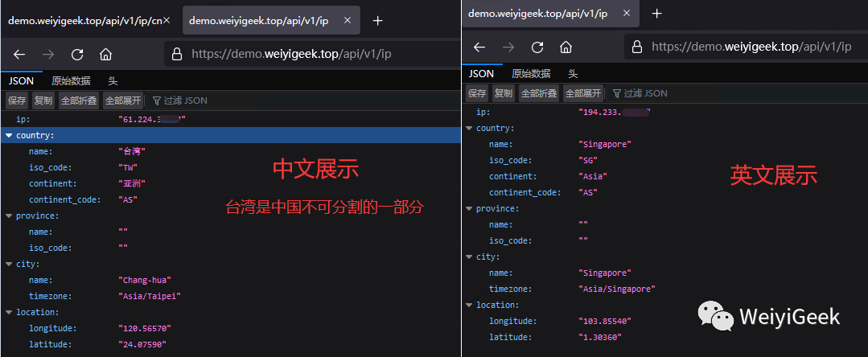Switch to the 原始数据 tab in the left viewer

[x=71, y=80]
